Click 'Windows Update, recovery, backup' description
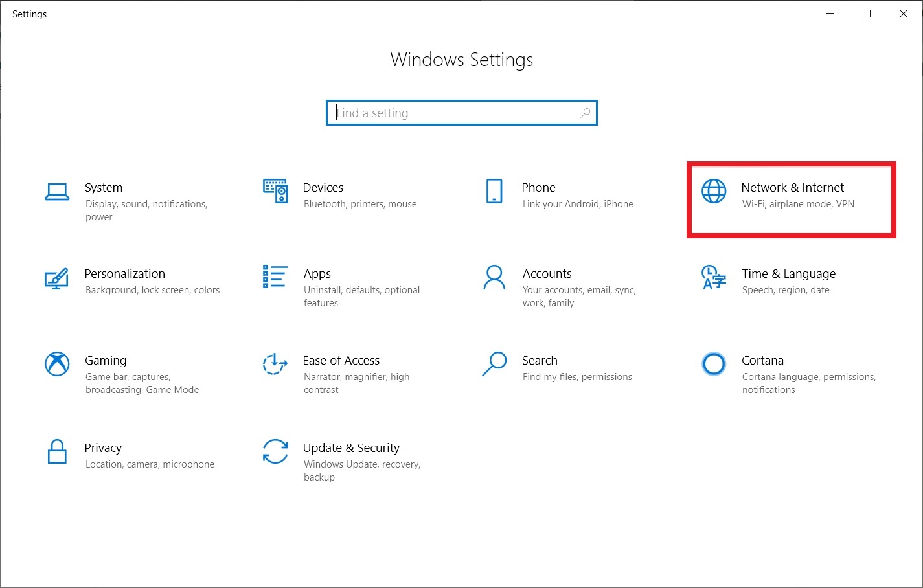Image resolution: width=923 pixels, height=588 pixels. 362,471
